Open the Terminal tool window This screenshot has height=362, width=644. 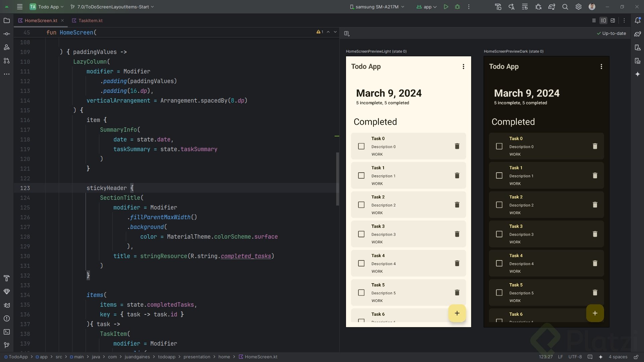7,332
